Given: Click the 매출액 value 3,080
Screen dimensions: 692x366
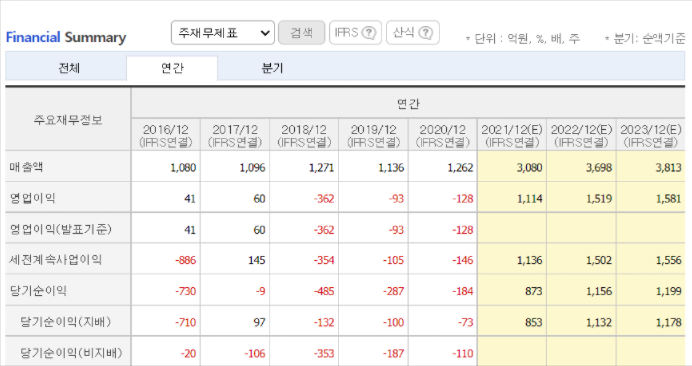Looking at the screenshot, I should 530,168.
